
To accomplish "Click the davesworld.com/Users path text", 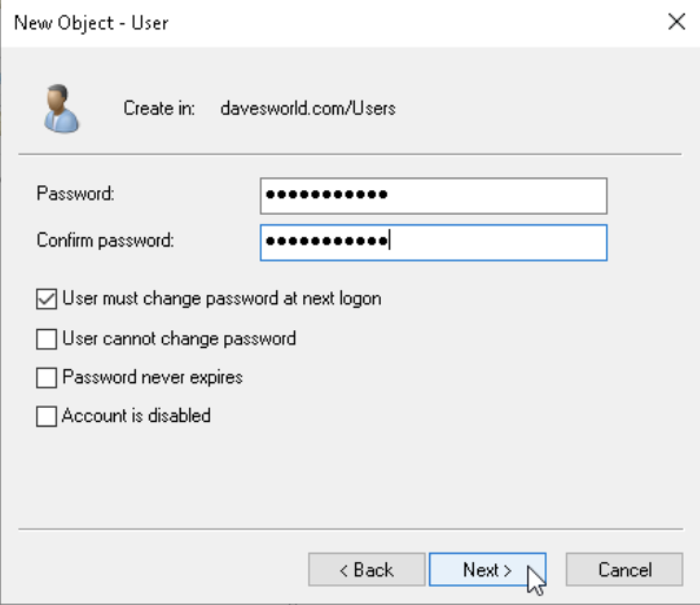I will point(308,108).
